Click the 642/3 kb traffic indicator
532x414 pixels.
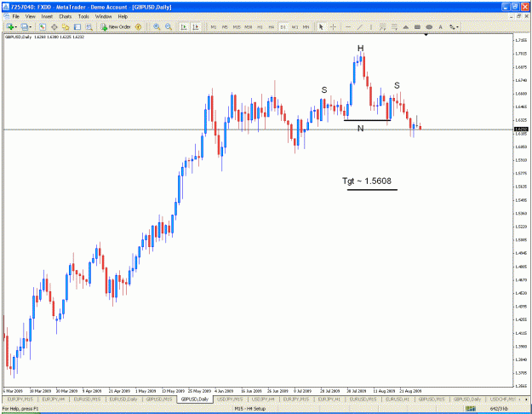(499, 409)
